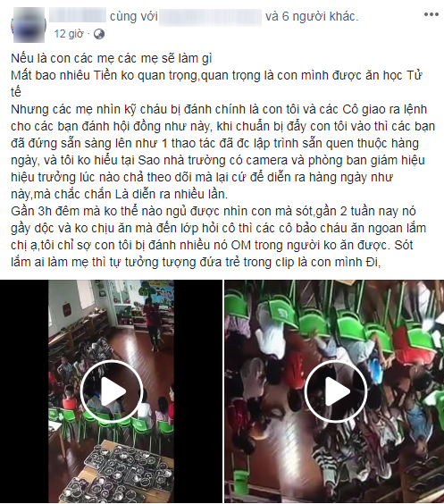Play the left classroom video
444x504 pixels.
point(111,391)
